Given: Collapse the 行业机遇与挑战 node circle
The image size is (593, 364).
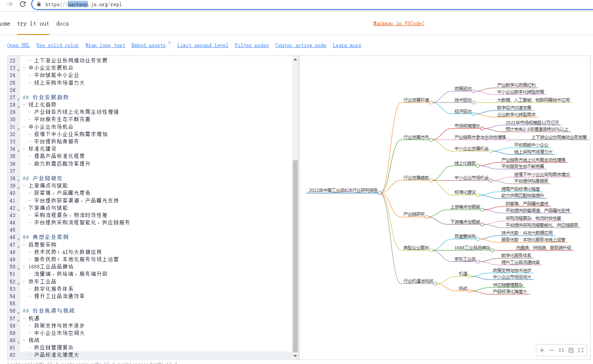Looking at the screenshot, I should tap(435, 284).
